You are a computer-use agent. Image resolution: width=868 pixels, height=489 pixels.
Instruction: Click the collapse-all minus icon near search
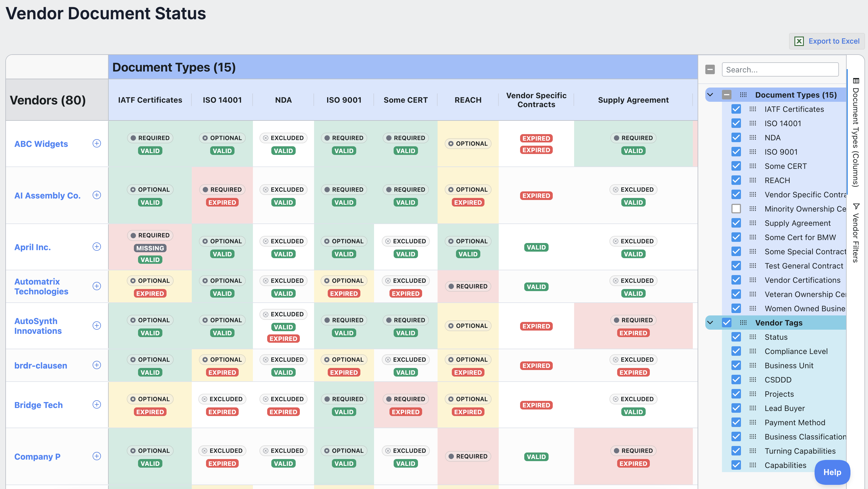click(x=710, y=69)
